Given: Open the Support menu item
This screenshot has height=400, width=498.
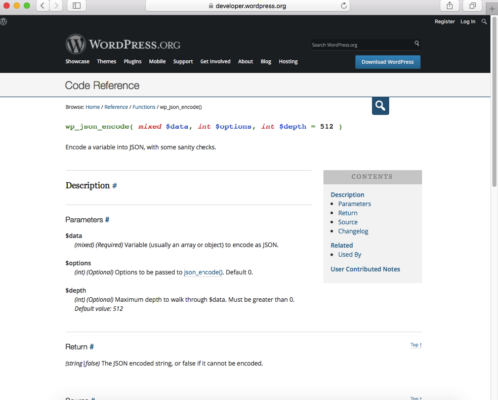Looking at the screenshot, I should [183, 61].
